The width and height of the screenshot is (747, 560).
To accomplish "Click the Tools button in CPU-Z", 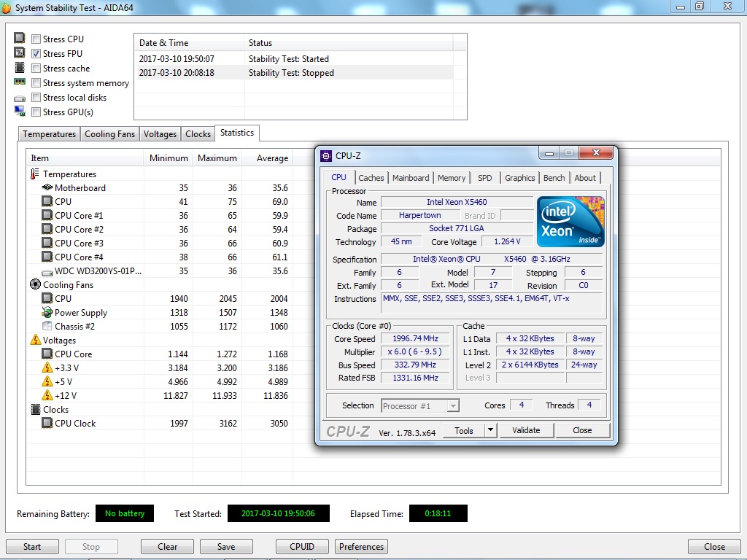I will pyautogui.click(x=463, y=430).
